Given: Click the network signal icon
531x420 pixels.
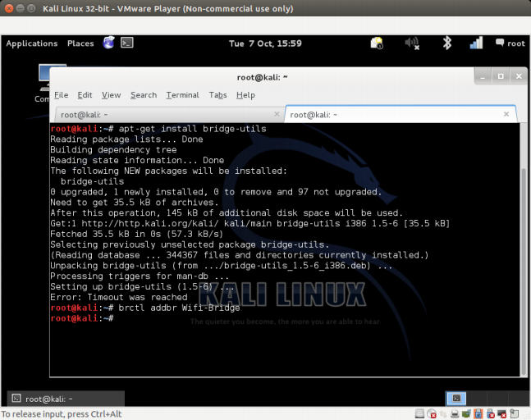Looking at the screenshot, I should pyautogui.click(x=476, y=43).
